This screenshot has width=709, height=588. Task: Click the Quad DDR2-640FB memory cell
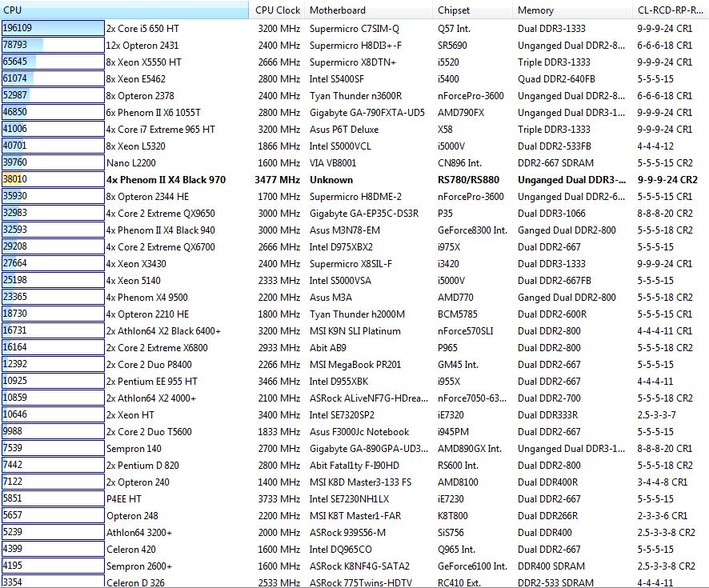pos(556,78)
